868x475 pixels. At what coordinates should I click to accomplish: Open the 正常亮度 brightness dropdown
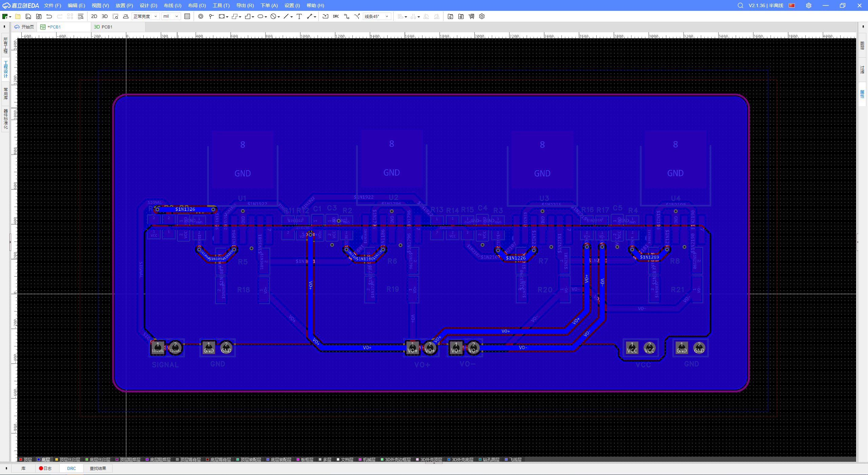pyautogui.click(x=145, y=16)
